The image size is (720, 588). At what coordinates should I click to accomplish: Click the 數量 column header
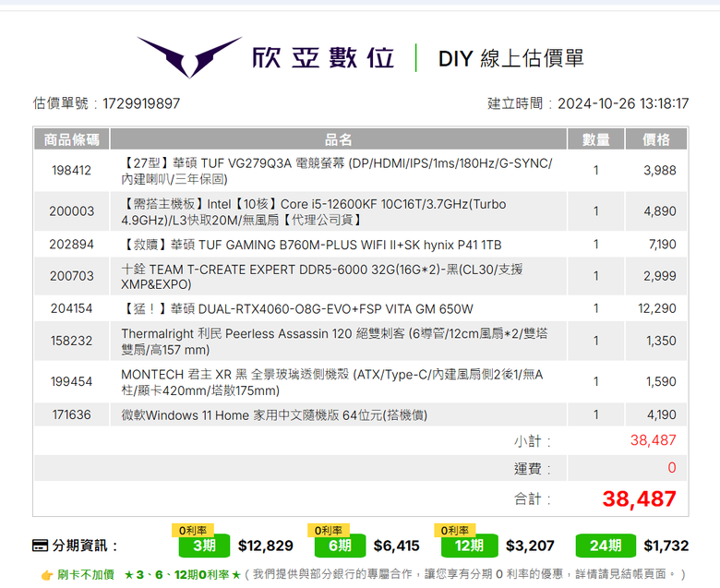[596, 139]
